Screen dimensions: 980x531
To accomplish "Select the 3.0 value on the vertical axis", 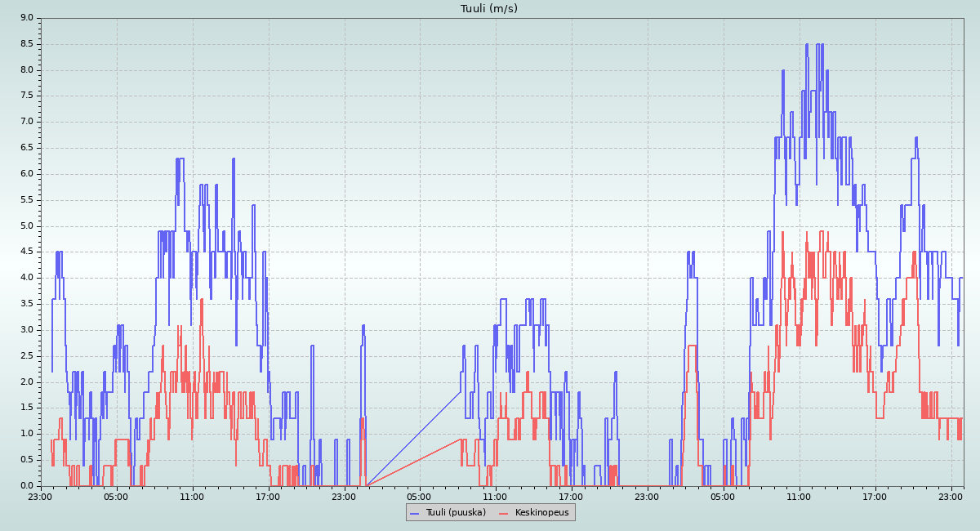I will coord(27,330).
